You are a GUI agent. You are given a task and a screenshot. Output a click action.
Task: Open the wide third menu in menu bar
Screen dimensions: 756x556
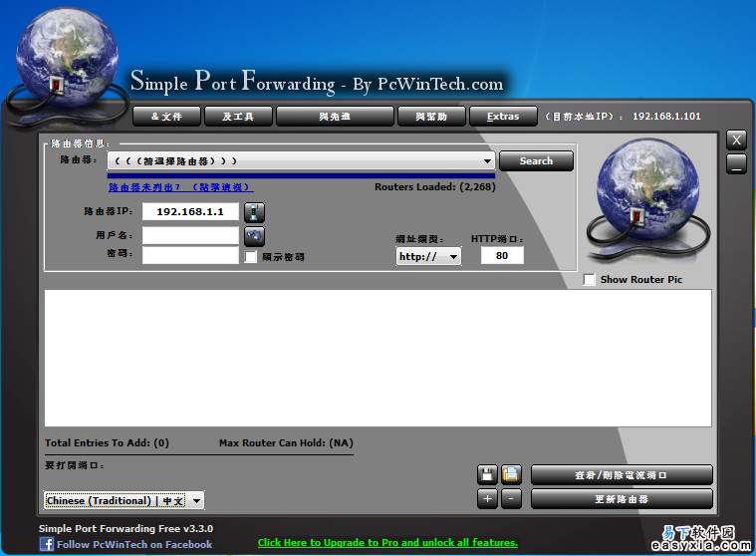335,117
